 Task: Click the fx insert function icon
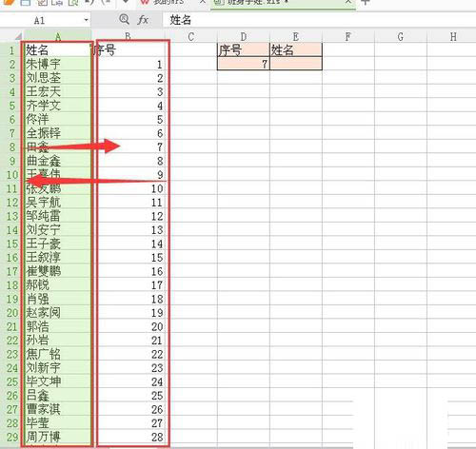pyautogui.click(x=143, y=20)
